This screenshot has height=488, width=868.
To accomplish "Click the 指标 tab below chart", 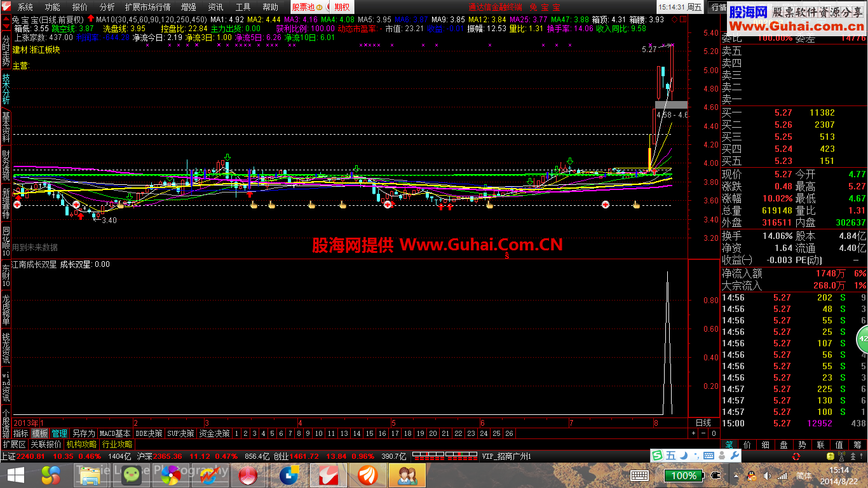I will pyautogui.click(x=21, y=433).
